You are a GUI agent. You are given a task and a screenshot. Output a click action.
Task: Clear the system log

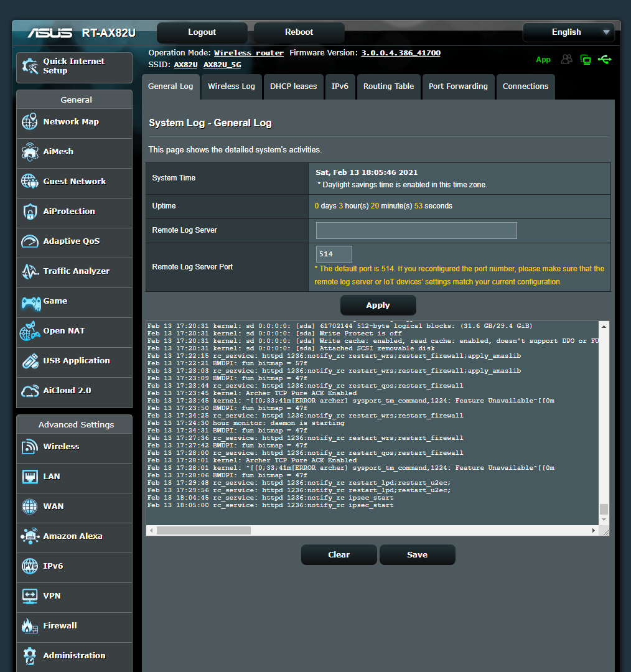[339, 554]
